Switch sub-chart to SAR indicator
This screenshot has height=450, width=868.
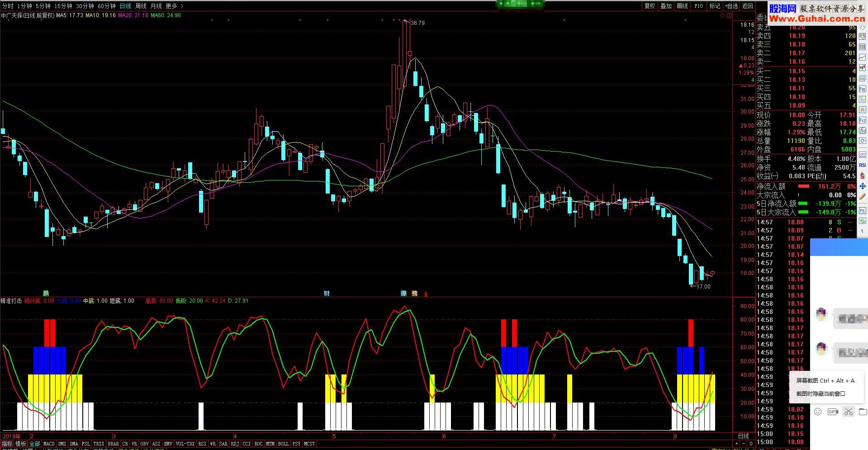tap(223, 444)
